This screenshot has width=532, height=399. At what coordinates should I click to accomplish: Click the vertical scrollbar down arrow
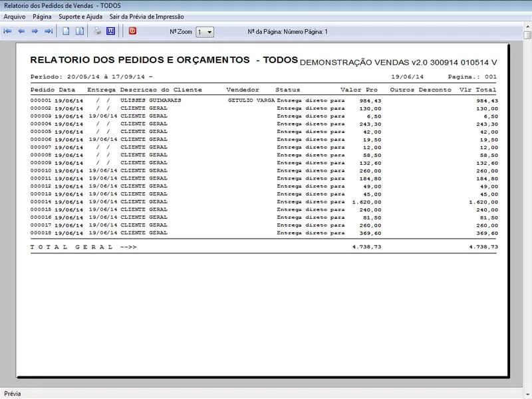tap(527, 381)
